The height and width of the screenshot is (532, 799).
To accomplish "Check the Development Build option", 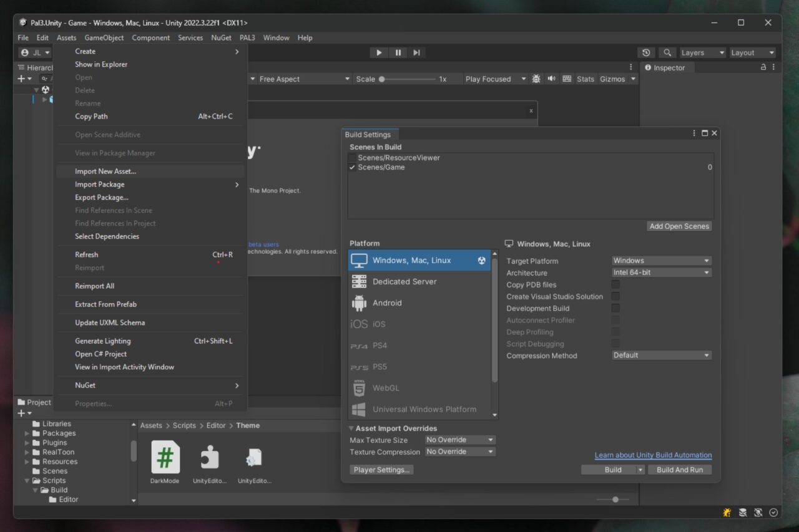I will [x=615, y=308].
